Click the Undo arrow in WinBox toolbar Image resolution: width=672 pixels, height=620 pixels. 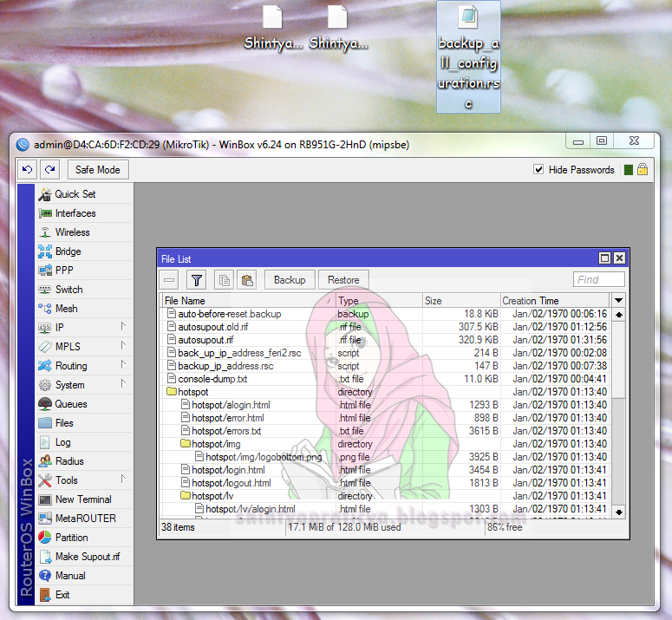27,170
